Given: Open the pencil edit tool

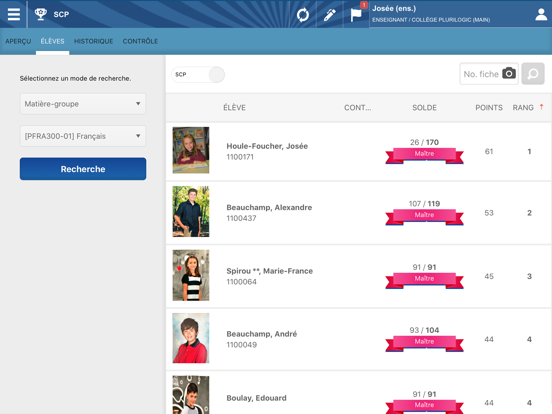Looking at the screenshot, I should (x=330, y=15).
